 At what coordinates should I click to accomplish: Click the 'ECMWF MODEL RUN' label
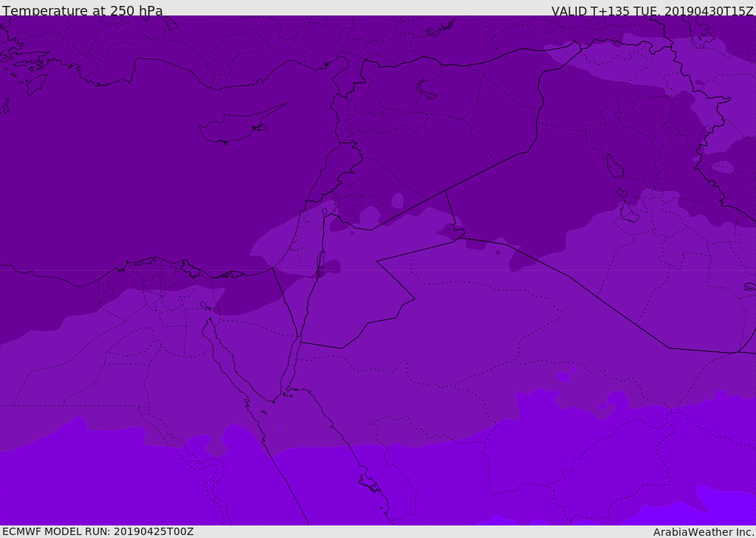pos(97,531)
